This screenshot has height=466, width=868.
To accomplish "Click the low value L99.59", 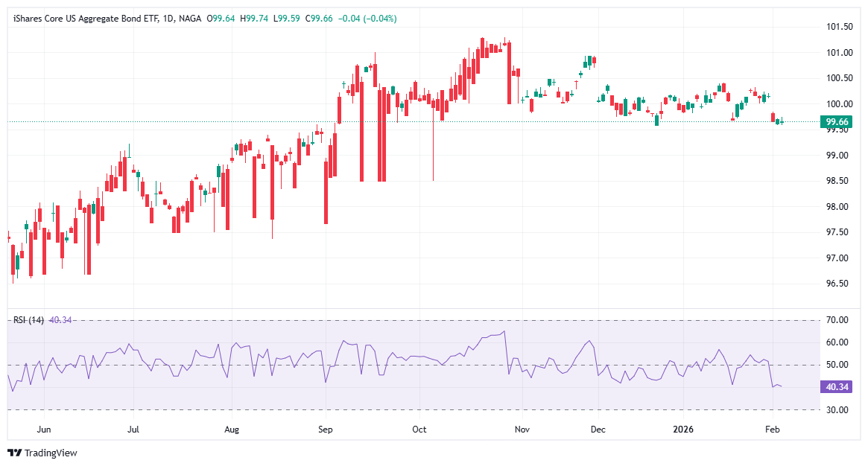I will point(287,19).
